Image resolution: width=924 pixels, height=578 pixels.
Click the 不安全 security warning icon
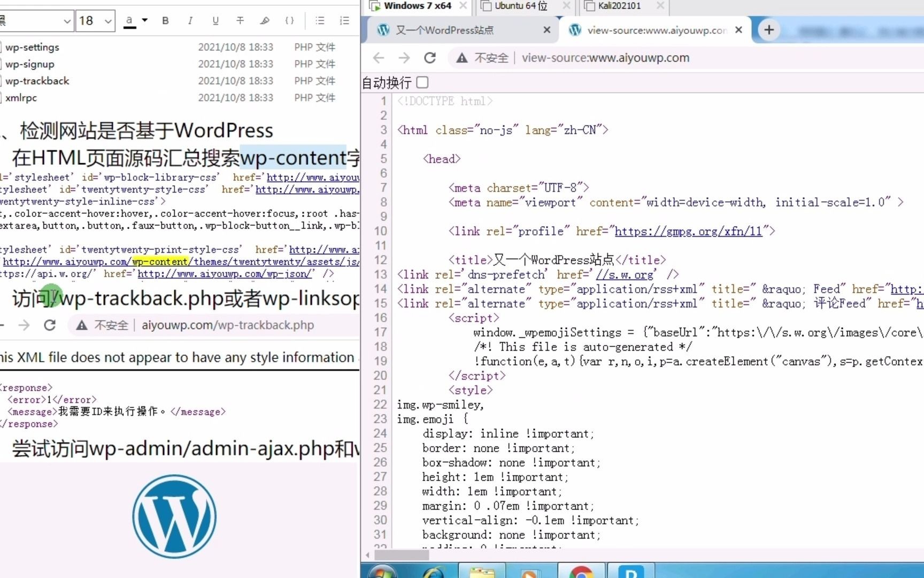462,58
